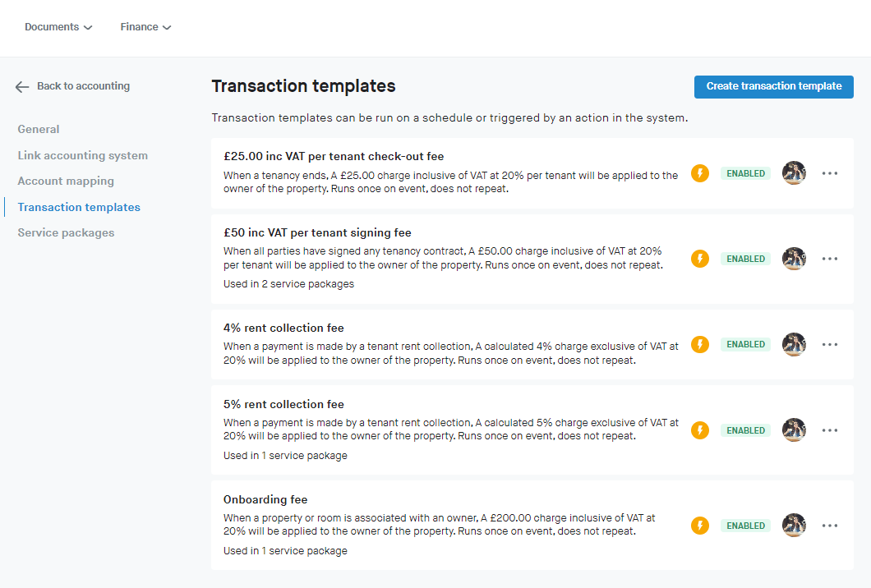Open three-dots menu for tenant signing fee

pyautogui.click(x=830, y=259)
